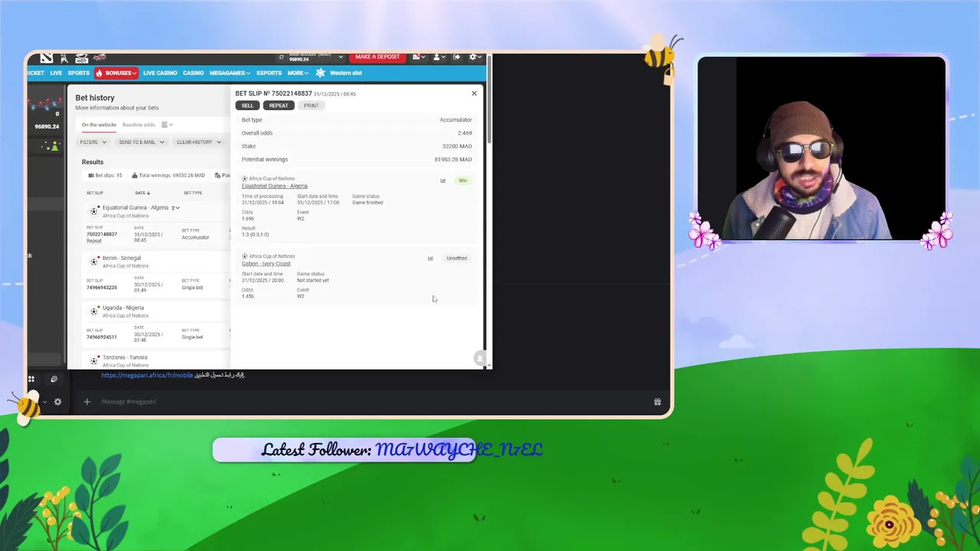Open the SEND TO E-MAIL dropdown

pyautogui.click(x=141, y=142)
